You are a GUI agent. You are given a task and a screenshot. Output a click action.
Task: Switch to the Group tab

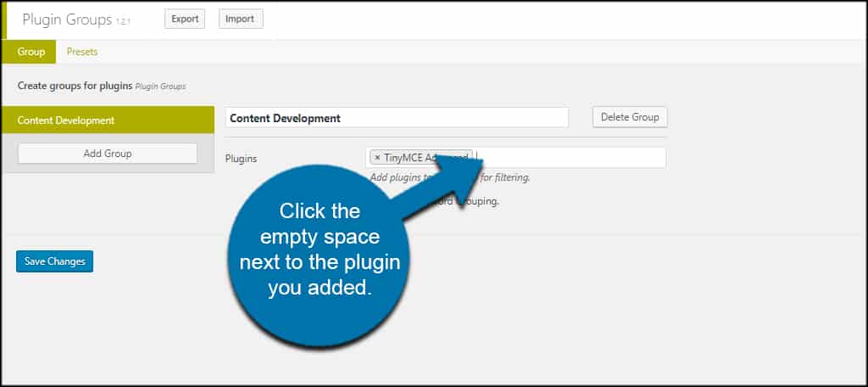(x=31, y=52)
